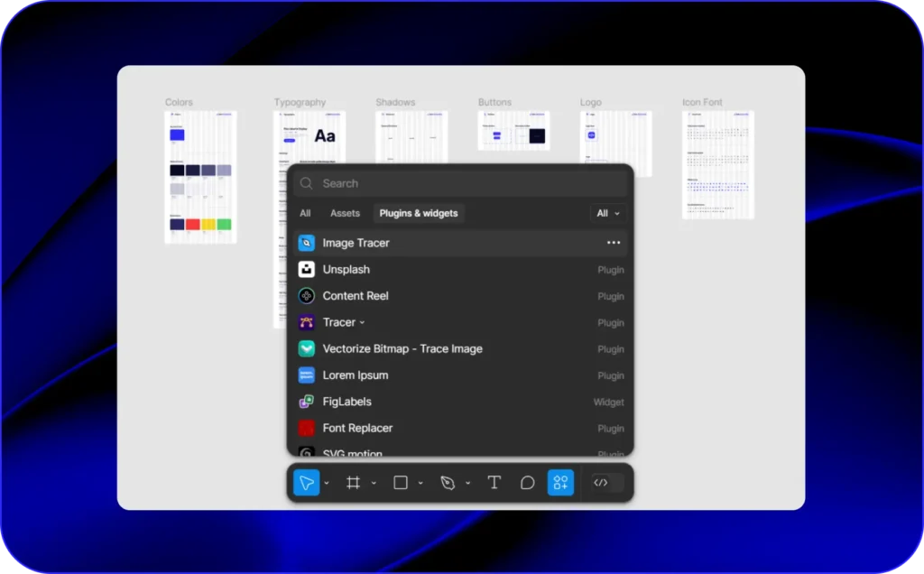The image size is (924, 574).
Task: Select the Move tool in toolbar
Action: (x=306, y=483)
